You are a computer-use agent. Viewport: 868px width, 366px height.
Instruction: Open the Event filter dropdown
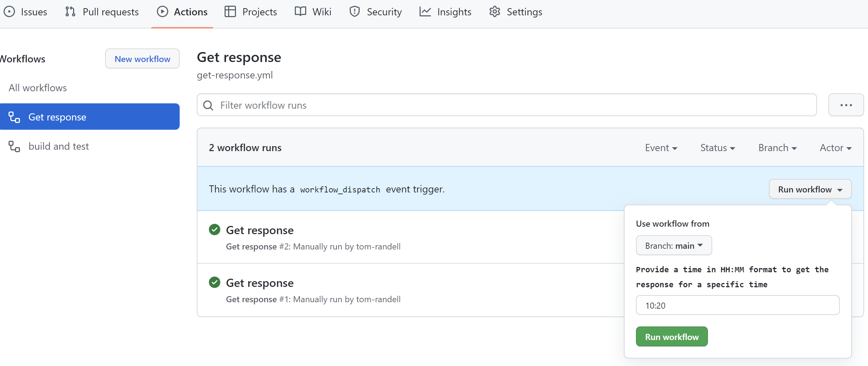661,147
